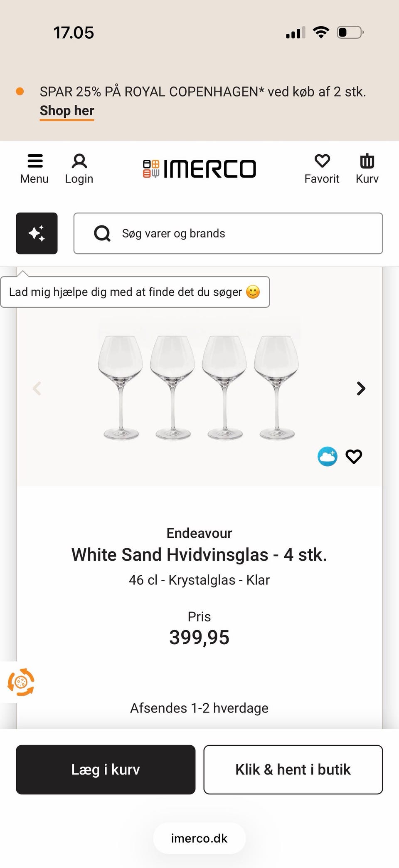Tap the AI sparkle assistant button
This screenshot has width=399, height=868.
(37, 233)
